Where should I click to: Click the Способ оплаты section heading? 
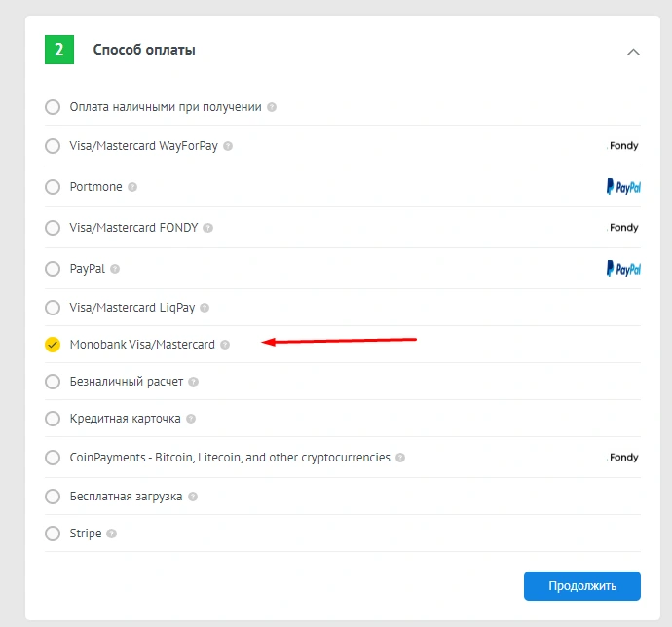(x=144, y=50)
